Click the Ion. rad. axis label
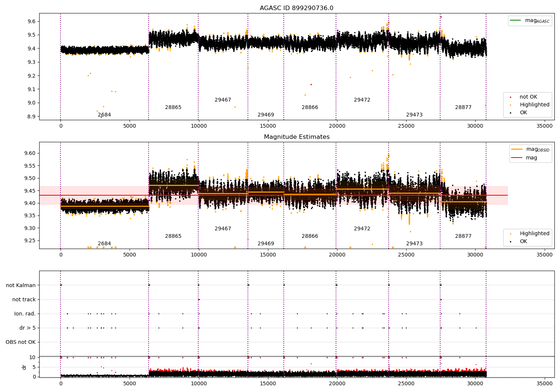Image resolution: width=560 pixels, height=392 pixels. (x=25, y=314)
